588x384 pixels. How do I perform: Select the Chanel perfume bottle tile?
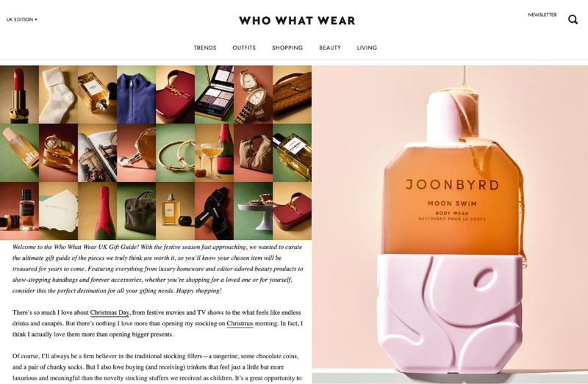coord(292,153)
